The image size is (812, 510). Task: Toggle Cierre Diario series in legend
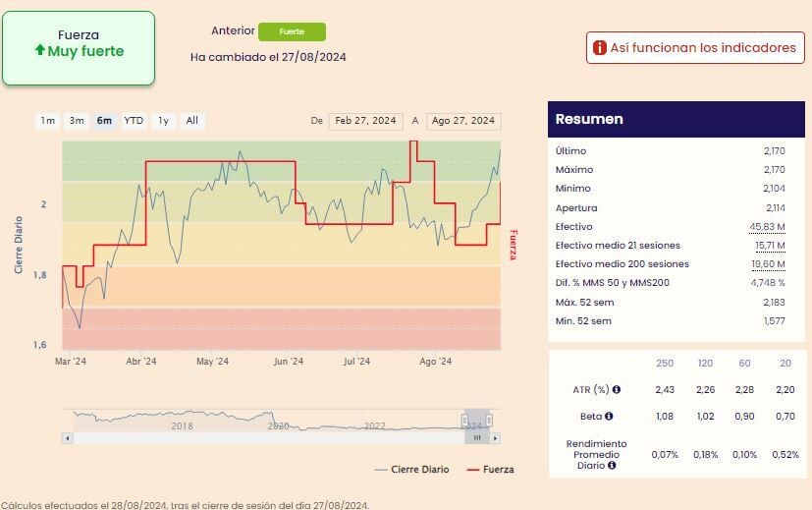[411, 470]
